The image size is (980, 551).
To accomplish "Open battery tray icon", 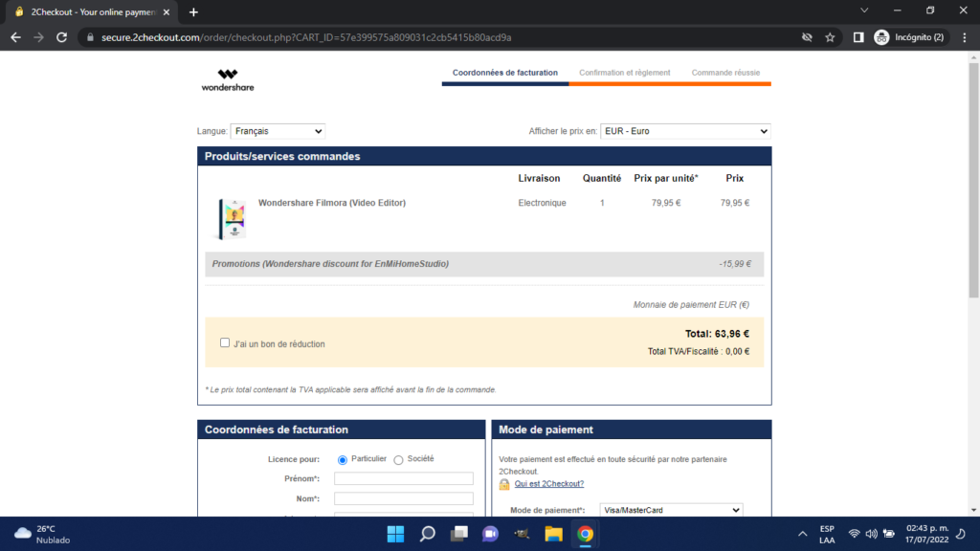I will click(x=889, y=534).
